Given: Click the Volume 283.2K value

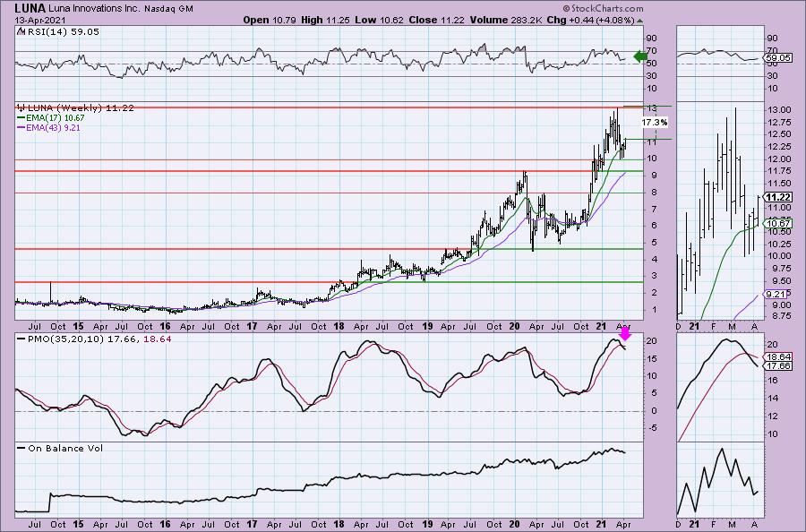Looking at the screenshot, I should tap(505, 20).
